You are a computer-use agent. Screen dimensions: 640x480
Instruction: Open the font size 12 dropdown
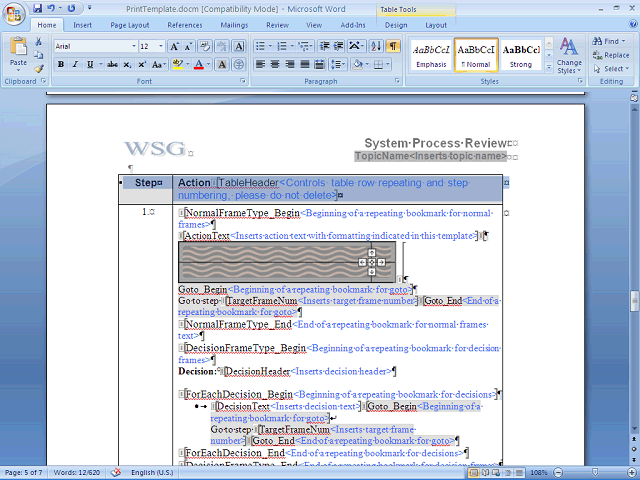point(161,46)
